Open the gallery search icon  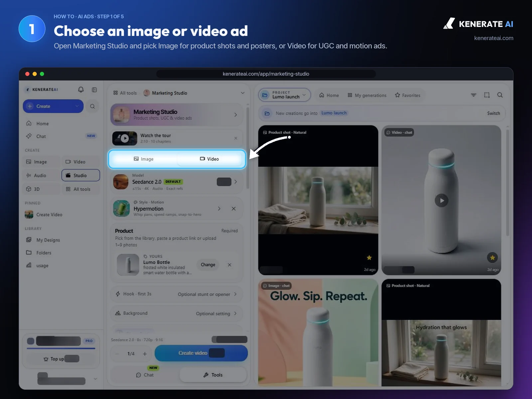[500, 95]
